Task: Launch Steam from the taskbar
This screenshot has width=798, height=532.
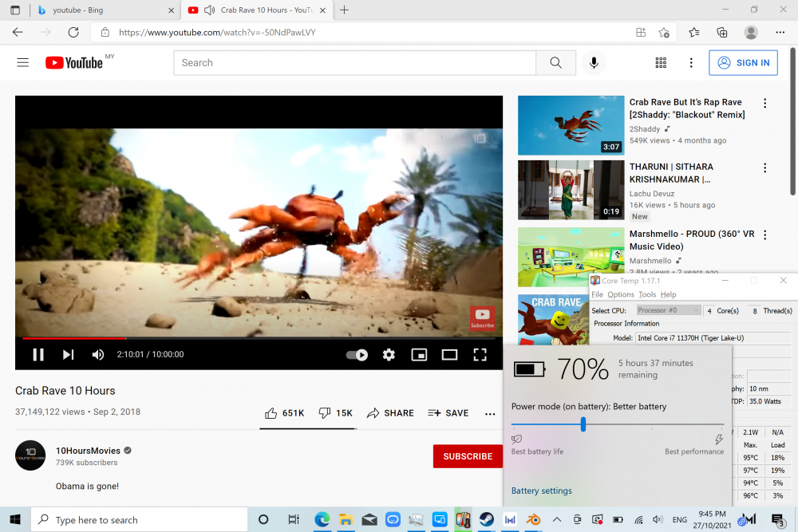Action: (x=487, y=519)
